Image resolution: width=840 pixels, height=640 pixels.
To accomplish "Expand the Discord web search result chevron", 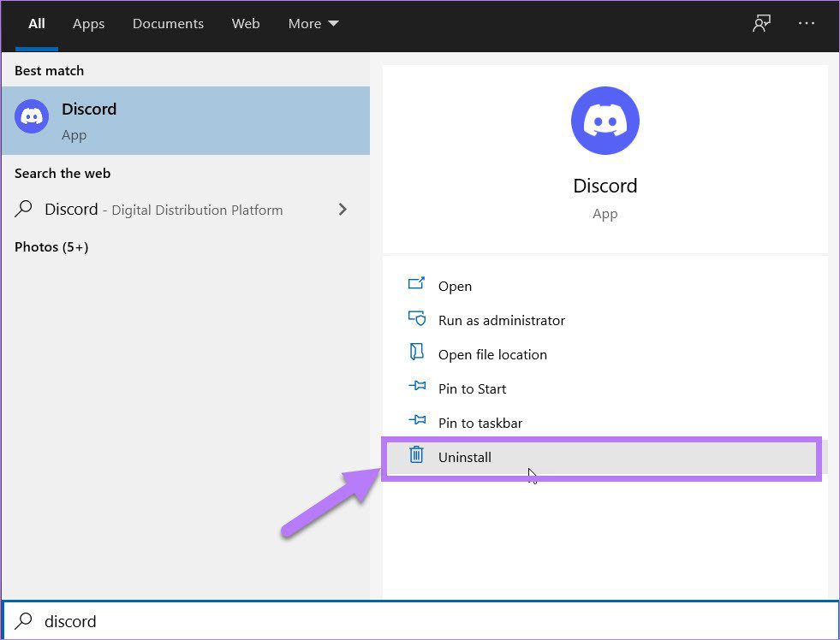I will [x=343, y=210].
